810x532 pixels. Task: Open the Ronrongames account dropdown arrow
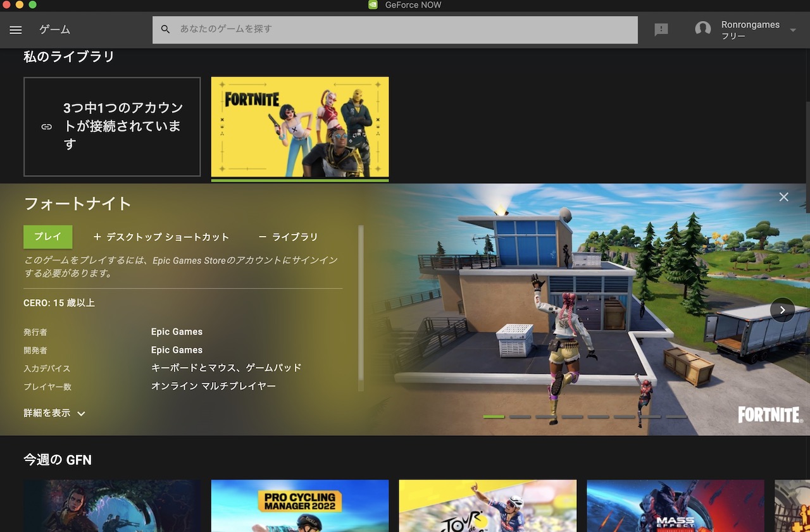[x=792, y=29]
